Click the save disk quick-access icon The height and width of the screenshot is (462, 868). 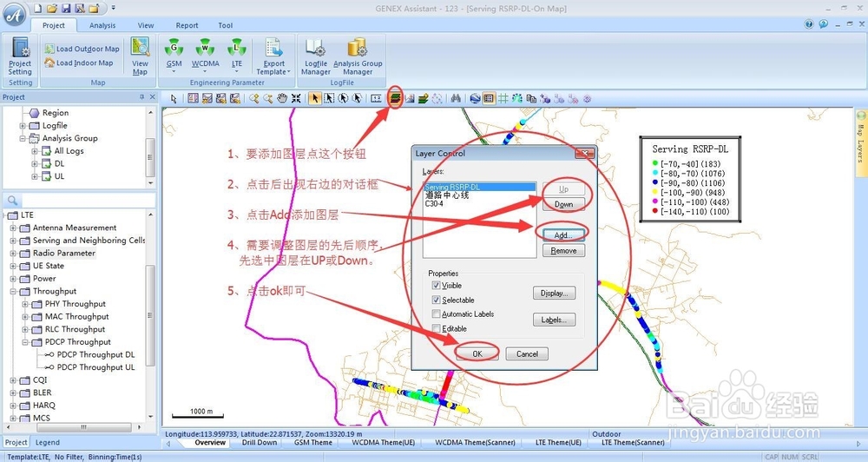point(66,9)
